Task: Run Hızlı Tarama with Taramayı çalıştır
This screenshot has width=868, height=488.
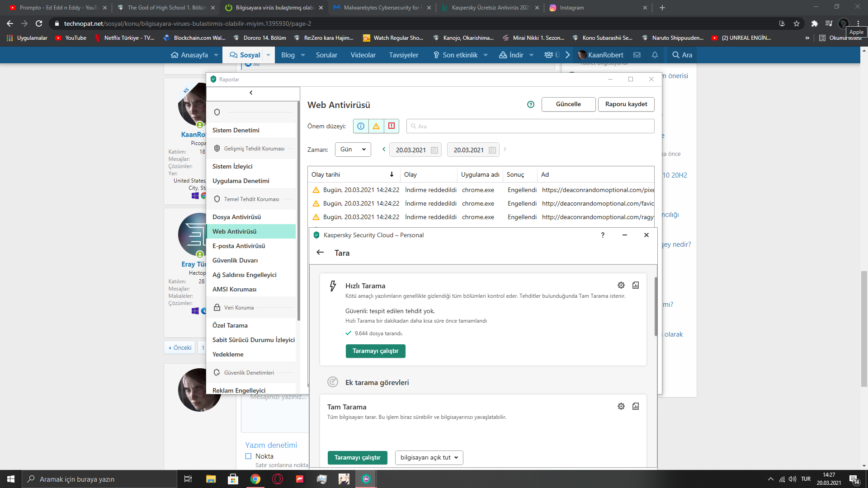Action: (375, 351)
